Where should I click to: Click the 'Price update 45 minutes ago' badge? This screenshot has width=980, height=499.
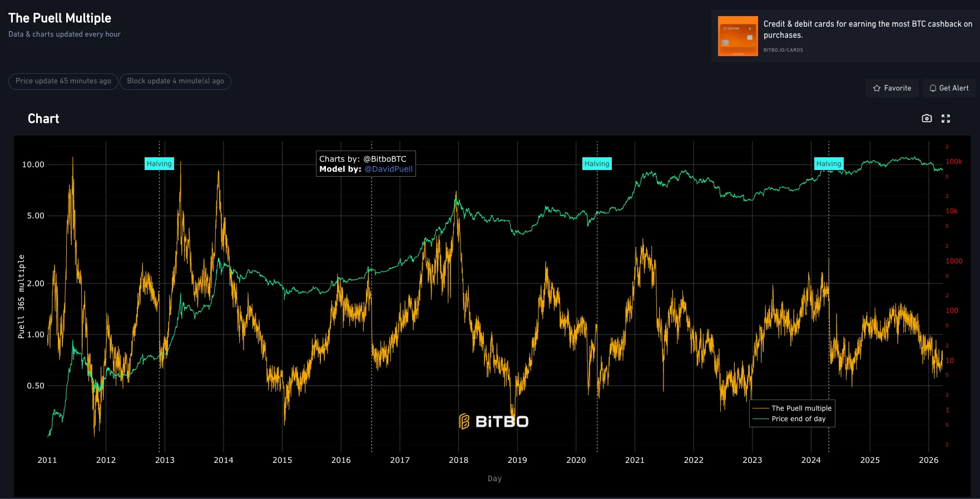point(63,81)
